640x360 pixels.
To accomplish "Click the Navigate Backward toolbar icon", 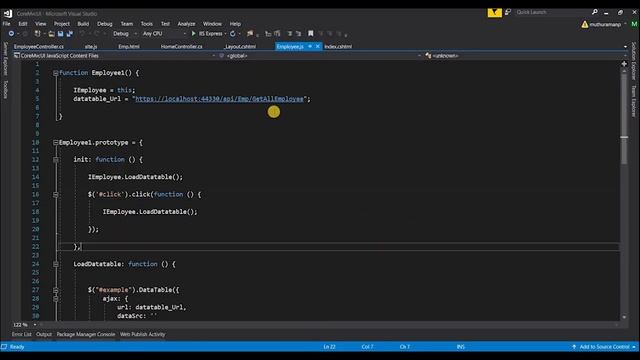I will coord(11,33).
